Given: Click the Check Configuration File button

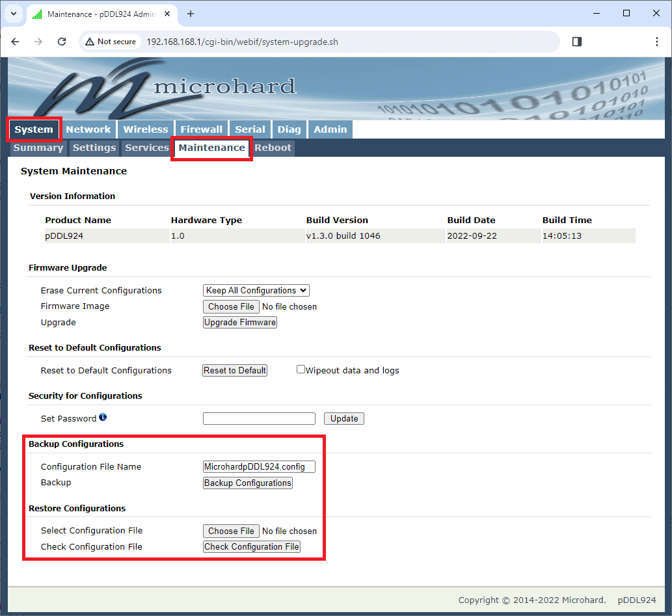Looking at the screenshot, I should tap(252, 546).
